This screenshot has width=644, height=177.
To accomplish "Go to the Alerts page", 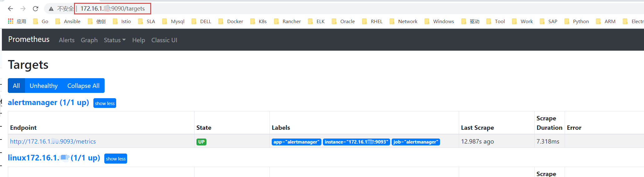I will (x=67, y=40).
